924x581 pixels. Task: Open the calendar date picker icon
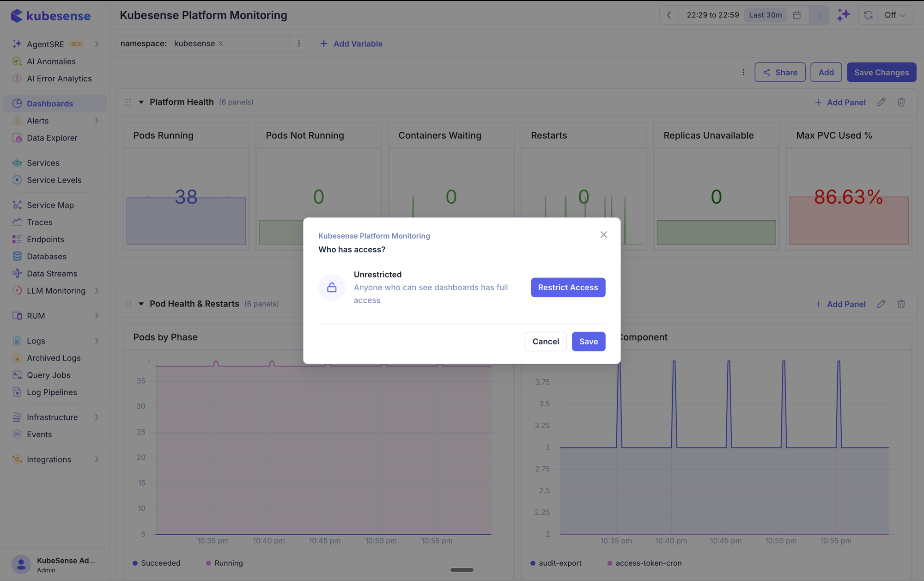[796, 15]
